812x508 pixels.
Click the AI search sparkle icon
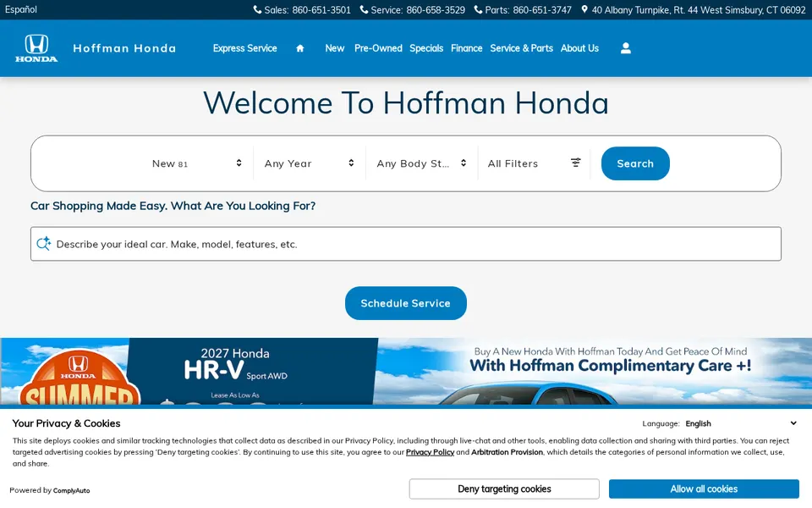point(43,244)
